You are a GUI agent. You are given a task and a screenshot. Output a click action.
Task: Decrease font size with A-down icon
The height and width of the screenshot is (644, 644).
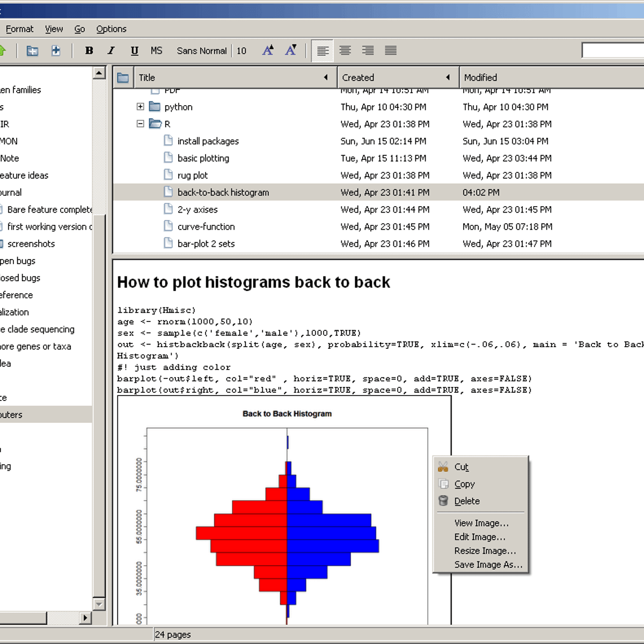point(291,50)
